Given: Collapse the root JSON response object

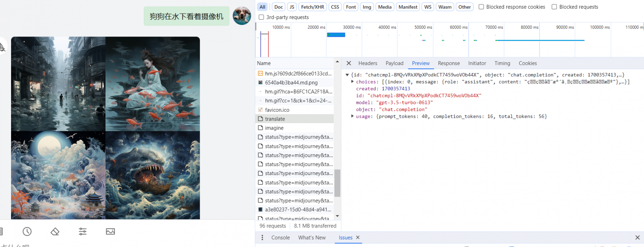Looking at the screenshot, I should pyautogui.click(x=347, y=75).
